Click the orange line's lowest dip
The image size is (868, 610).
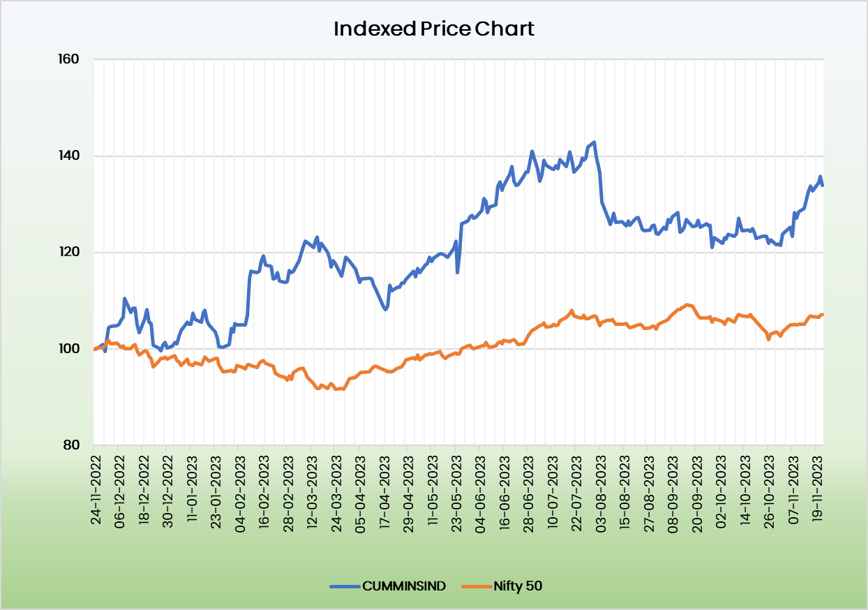tap(336, 389)
